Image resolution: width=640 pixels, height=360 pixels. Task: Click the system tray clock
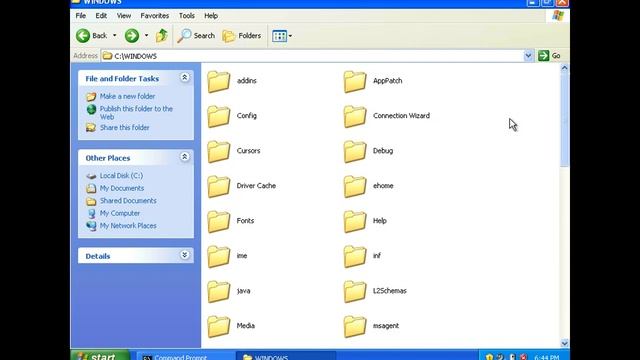(547, 357)
